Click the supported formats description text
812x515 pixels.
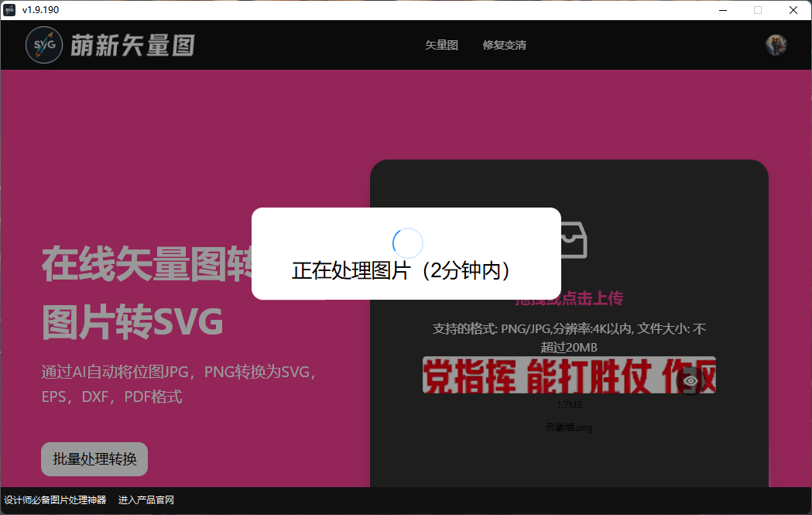pyautogui.click(x=569, y=338)
